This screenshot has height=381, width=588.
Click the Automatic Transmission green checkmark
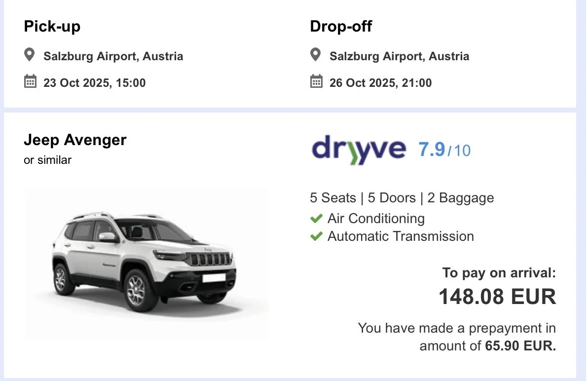pos(317,236)
